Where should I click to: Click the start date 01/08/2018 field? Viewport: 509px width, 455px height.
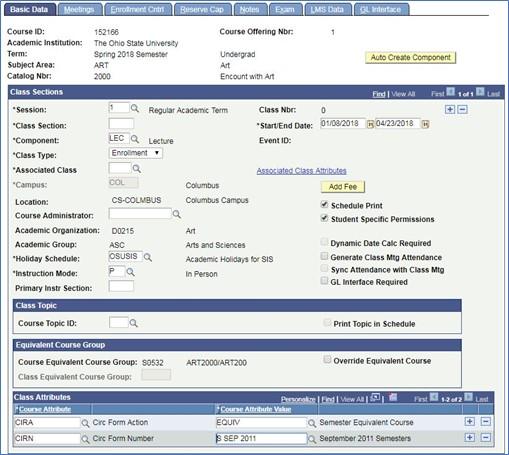coord(343,123)
